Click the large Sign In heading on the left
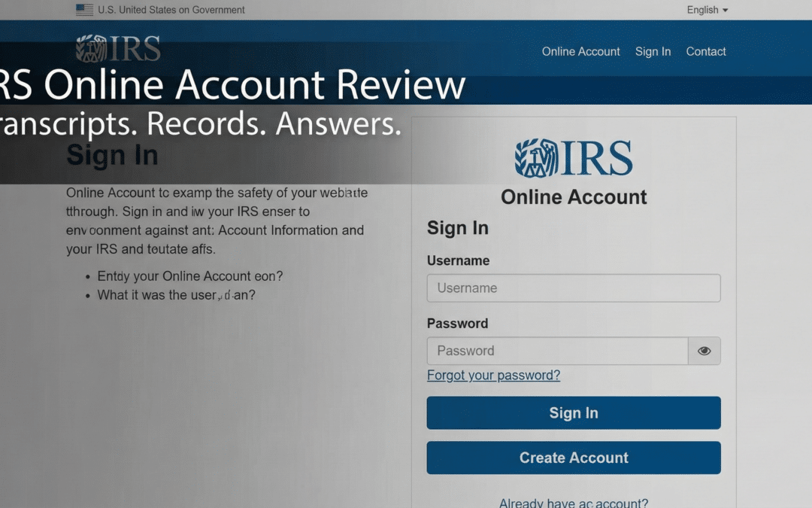Image resolution: width=812 pixels, height=508 pixels. [x=112, y=155]
